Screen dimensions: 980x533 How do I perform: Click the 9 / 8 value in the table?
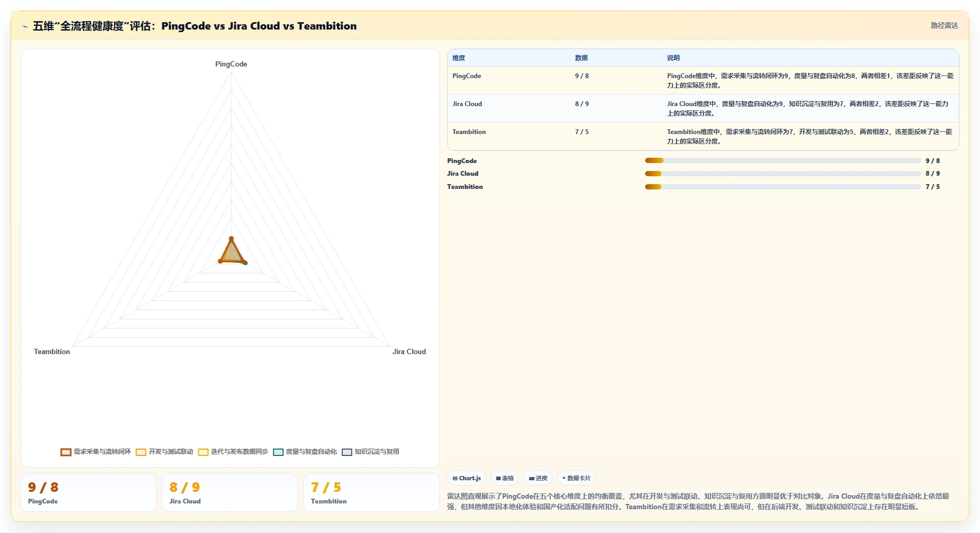(582, 76)
